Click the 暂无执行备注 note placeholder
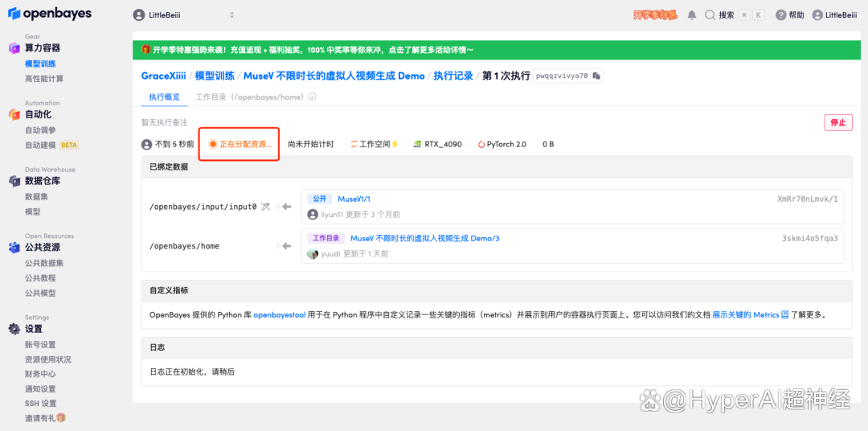Viewport: 868px width, 431px height. pos(165,122)
